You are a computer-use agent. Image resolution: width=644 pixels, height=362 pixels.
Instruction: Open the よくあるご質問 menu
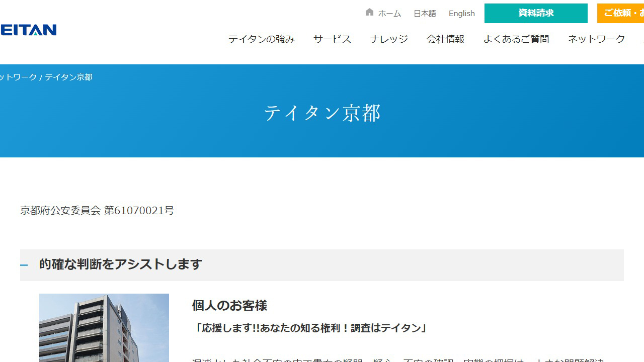516,39
